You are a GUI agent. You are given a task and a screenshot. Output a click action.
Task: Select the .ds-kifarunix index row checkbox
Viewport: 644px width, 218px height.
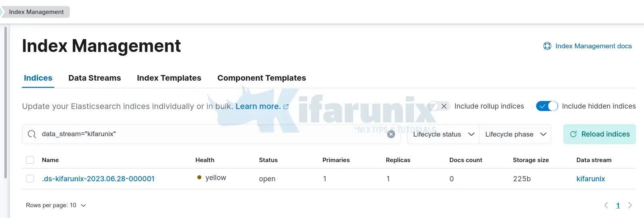(30, 179)
